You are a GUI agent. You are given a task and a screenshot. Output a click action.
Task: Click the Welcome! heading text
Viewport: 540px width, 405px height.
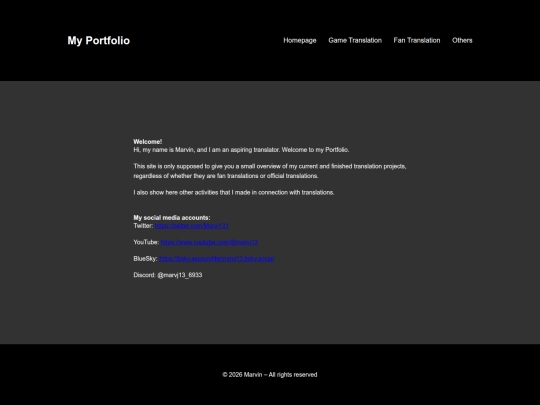coord(148,142)
